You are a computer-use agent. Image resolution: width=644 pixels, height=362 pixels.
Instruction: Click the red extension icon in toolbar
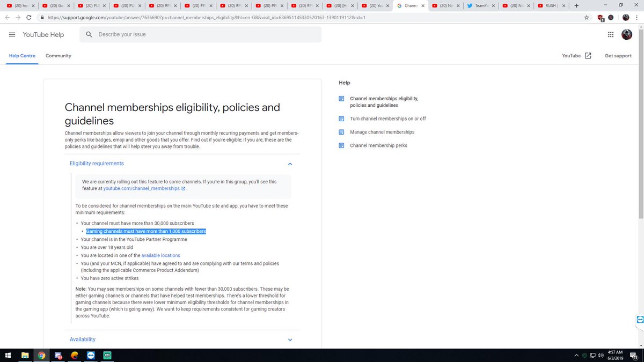(601, 18)
